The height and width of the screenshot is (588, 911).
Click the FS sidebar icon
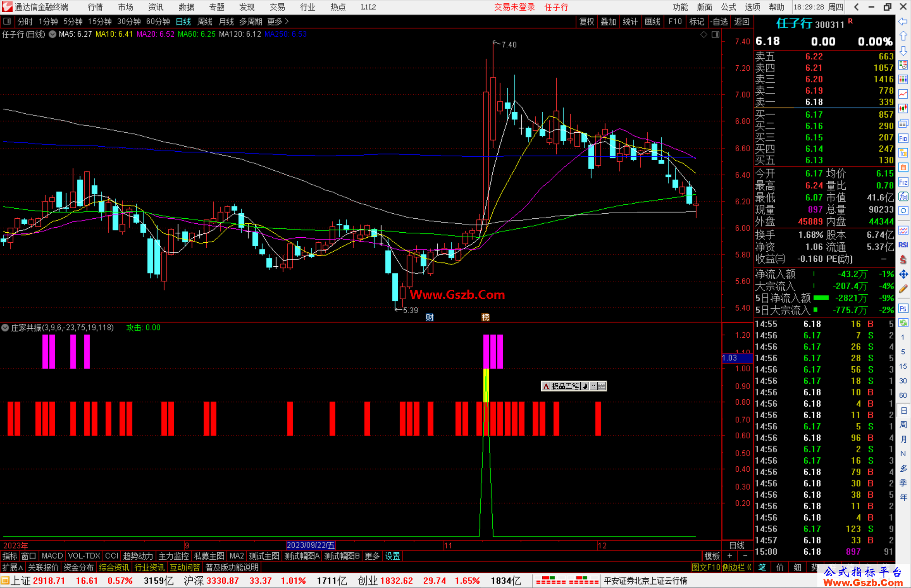click(x=903, y=308)
